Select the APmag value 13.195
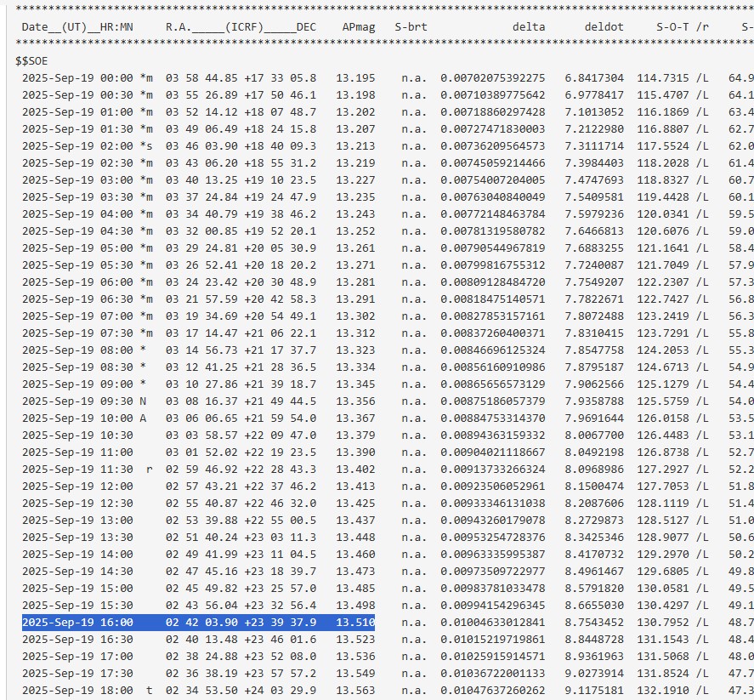 click(354, 78)
